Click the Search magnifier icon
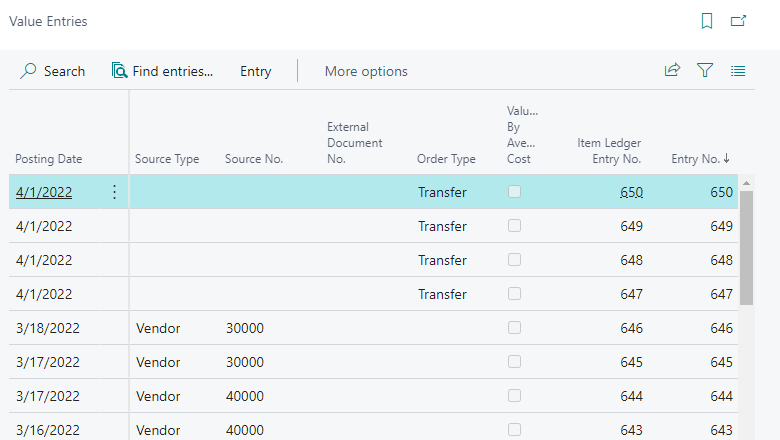Viewport: 780px width, 440px height. pos(28,71)
